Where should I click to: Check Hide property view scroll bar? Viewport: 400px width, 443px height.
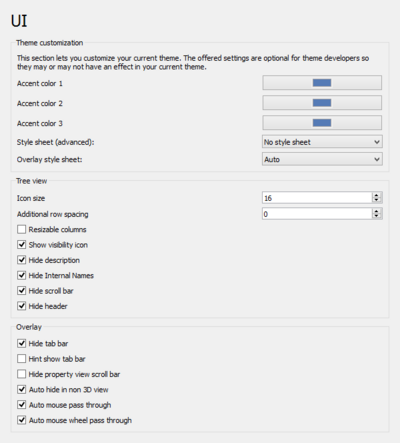click(22, 374)
